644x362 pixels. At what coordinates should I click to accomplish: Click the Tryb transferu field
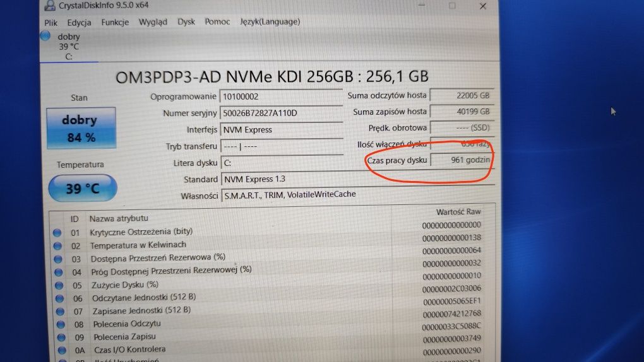pos(282,146)
